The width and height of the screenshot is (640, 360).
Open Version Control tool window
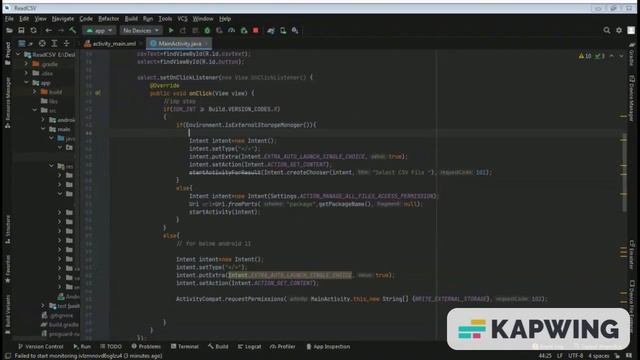(x=41, y=347)
